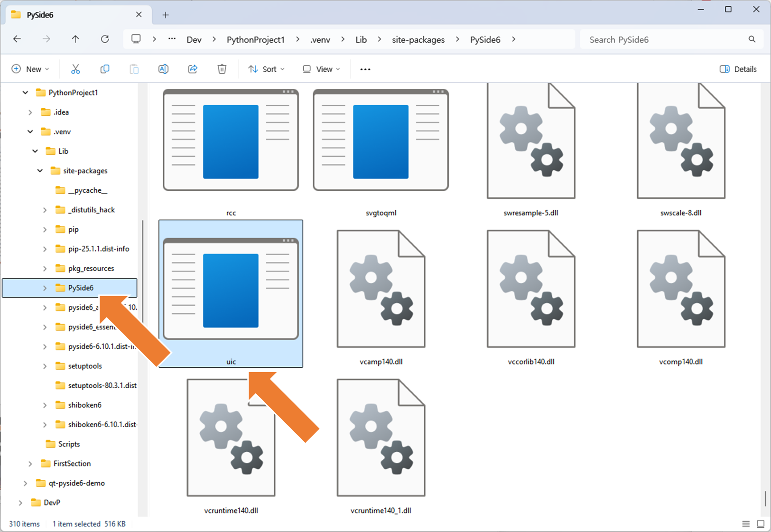The image size is (771, 532).
Task: Click the Paste clipboard icon
Action: click(x=134, y=69)
